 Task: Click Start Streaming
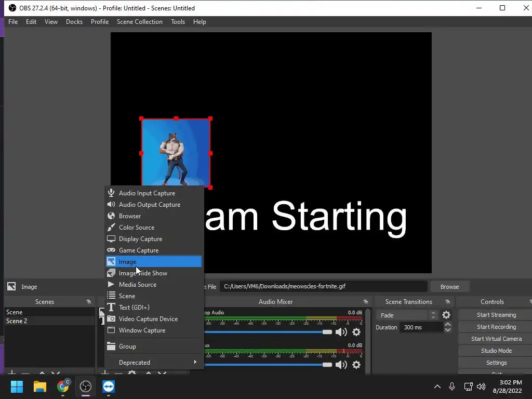point(496,315)
